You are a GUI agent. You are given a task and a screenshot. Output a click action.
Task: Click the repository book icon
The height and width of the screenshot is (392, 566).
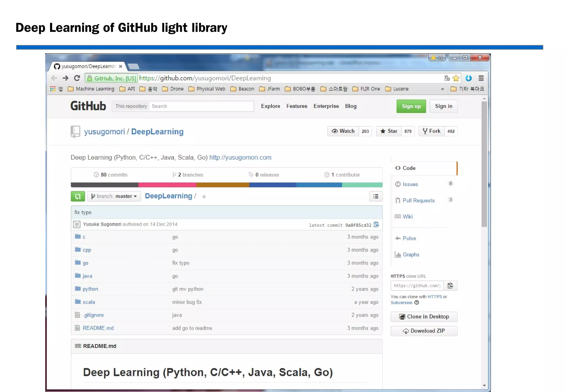coord(75,132)
